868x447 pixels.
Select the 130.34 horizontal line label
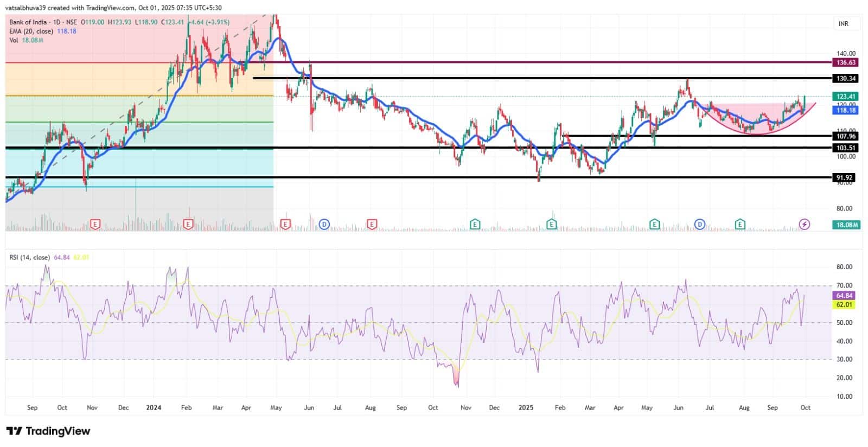pyautogui.click(x=846, y=79)
